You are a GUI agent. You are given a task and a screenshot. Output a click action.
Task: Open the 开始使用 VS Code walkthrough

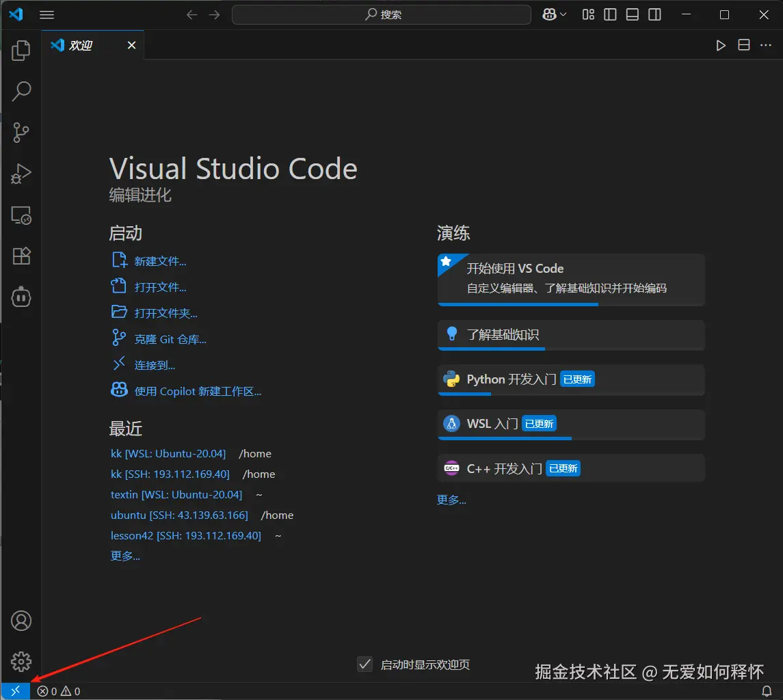pos(571,280)
